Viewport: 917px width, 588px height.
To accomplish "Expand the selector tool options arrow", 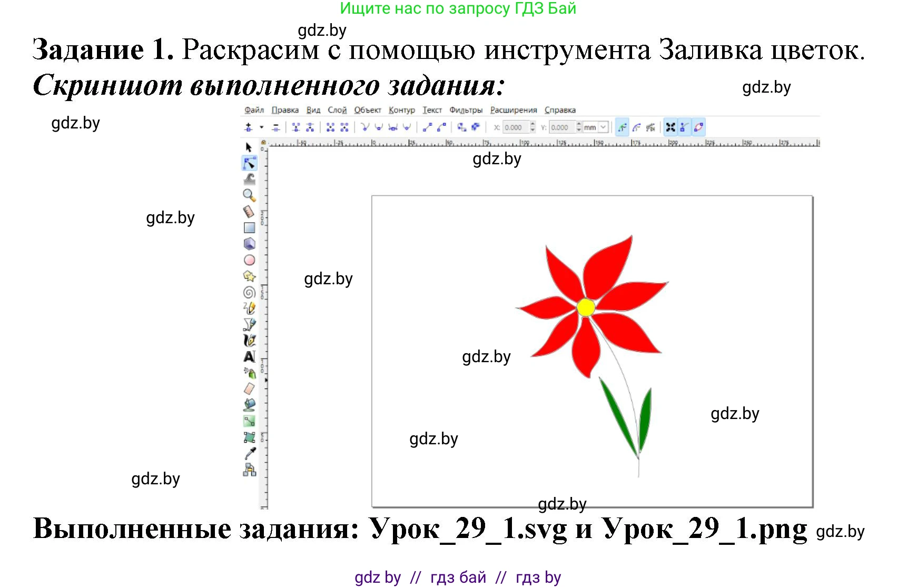I will coord(262,128).
